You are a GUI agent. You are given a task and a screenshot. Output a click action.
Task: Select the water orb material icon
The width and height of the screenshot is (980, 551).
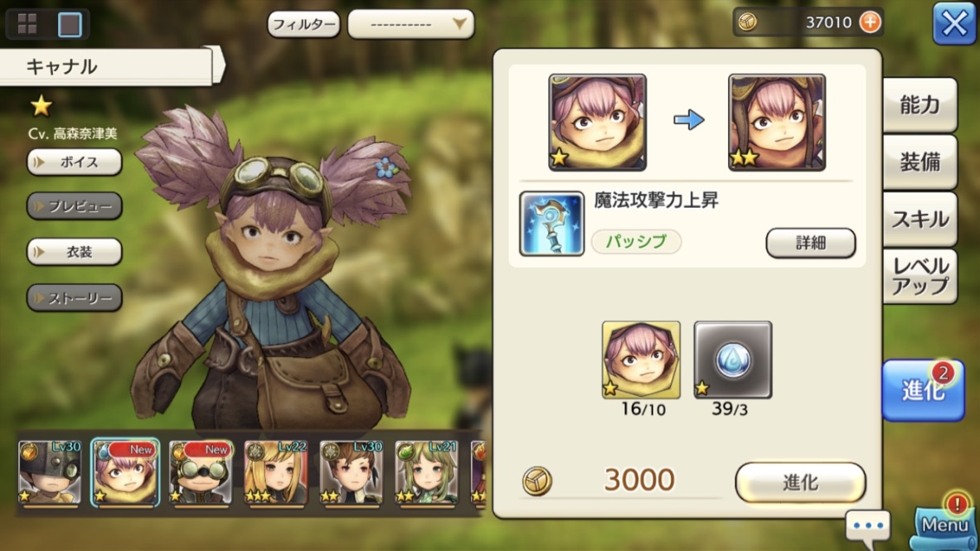click(732, 360)
